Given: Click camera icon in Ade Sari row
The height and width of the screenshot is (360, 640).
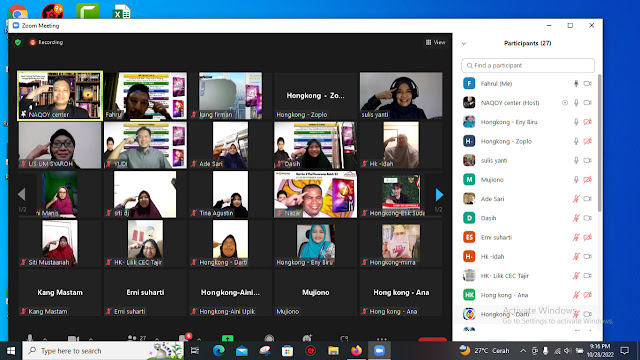Looking at the screenshot, I should click(587, 199).
